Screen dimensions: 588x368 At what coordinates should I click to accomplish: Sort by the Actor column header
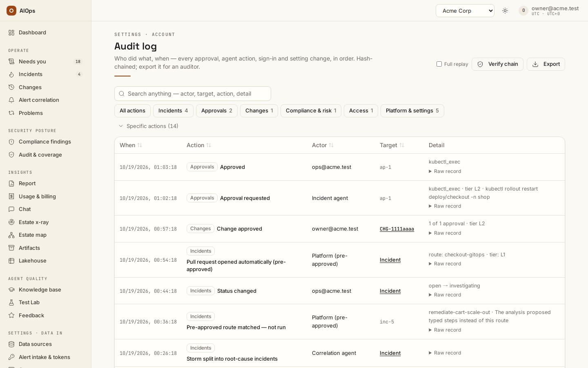click(x=323, y=145)
